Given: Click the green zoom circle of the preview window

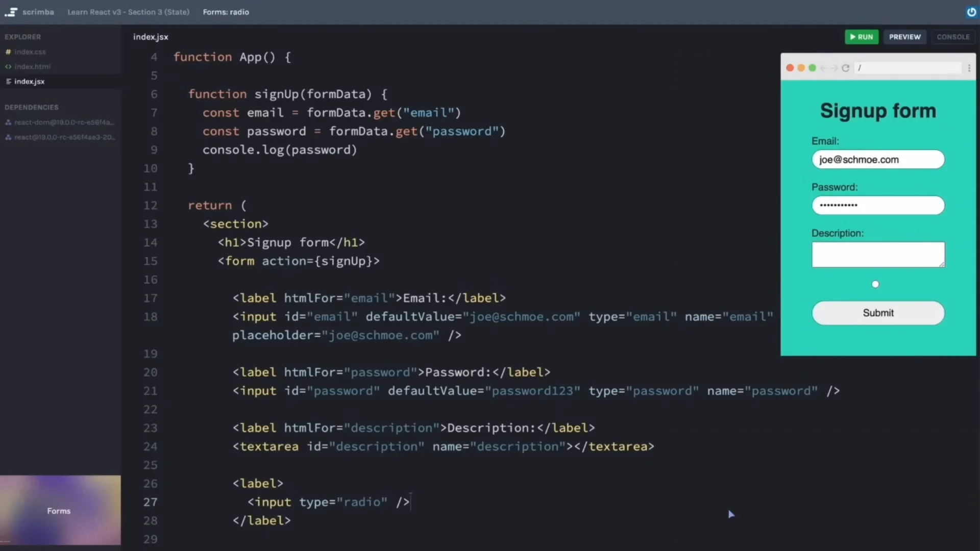Looking at the screenshot, I should (x=812, y=67).
